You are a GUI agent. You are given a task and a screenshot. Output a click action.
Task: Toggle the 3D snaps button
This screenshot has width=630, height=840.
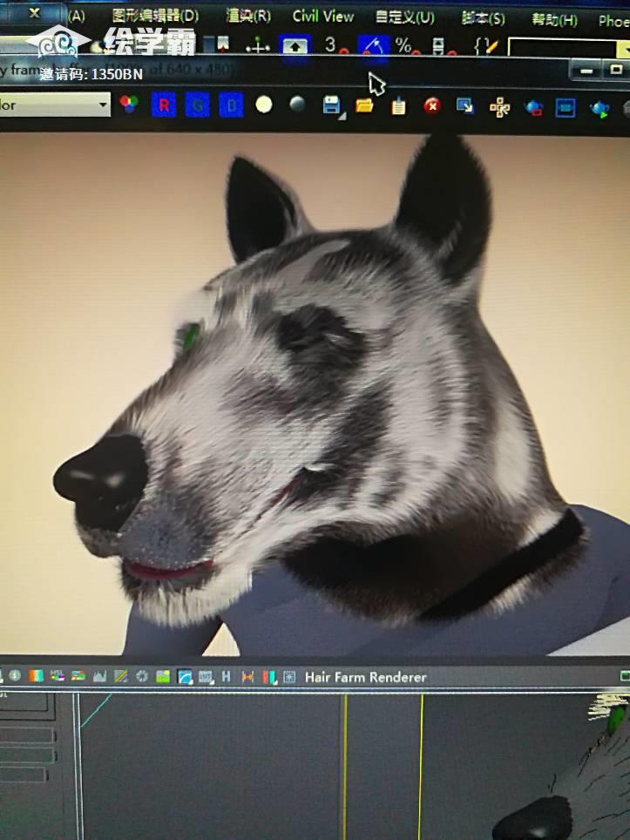point(335,45)
